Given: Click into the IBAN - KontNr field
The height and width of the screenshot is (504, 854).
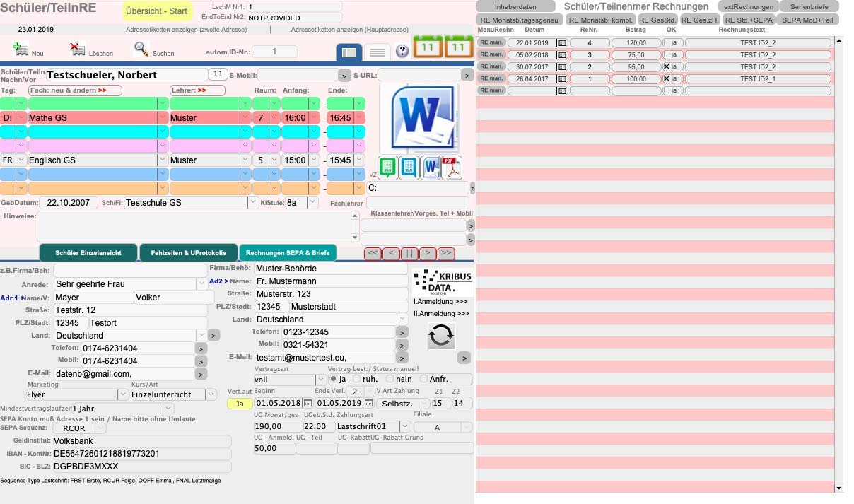Looking at the screenshot, I should pos(141,454).
